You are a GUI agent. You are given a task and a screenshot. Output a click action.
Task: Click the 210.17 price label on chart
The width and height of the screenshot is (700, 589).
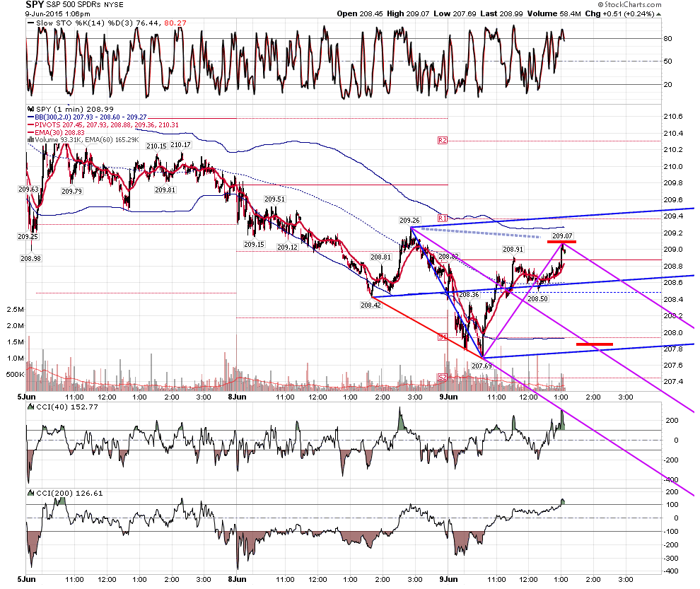click(181, 145)
